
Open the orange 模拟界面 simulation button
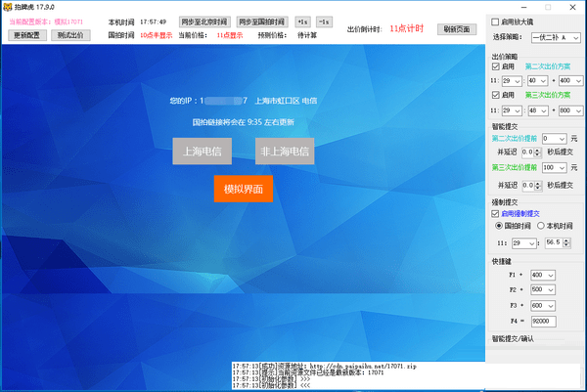[244, 189]
